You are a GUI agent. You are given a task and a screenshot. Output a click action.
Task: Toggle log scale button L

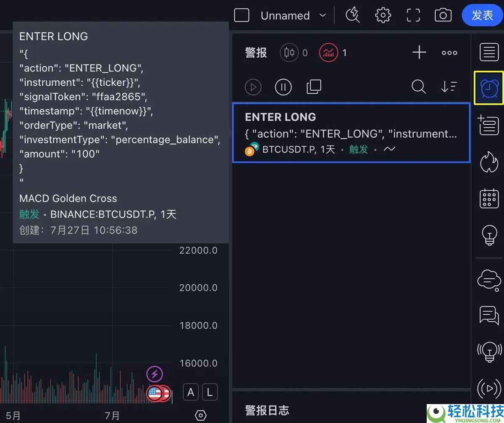tap(210, 393)
